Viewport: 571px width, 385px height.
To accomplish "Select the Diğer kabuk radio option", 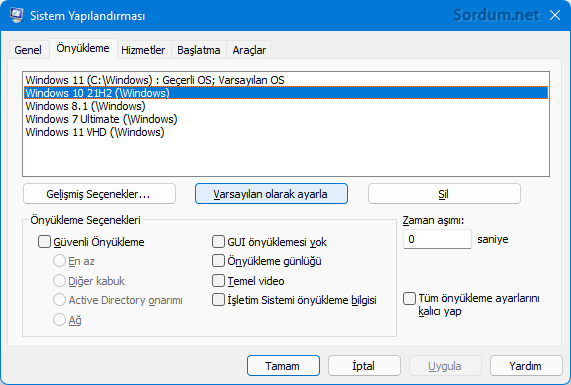I will [59, 281].
